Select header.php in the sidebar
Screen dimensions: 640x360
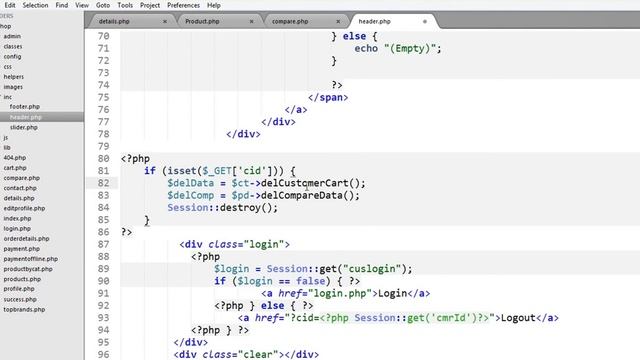[25, 117]
